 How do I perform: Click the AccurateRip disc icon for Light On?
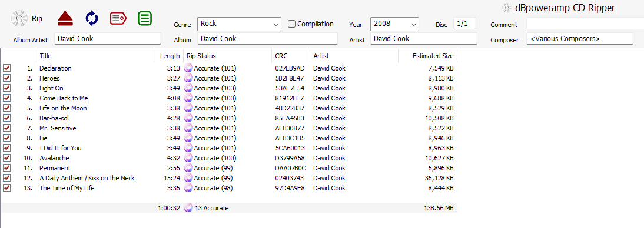click(x=188, y=88)
